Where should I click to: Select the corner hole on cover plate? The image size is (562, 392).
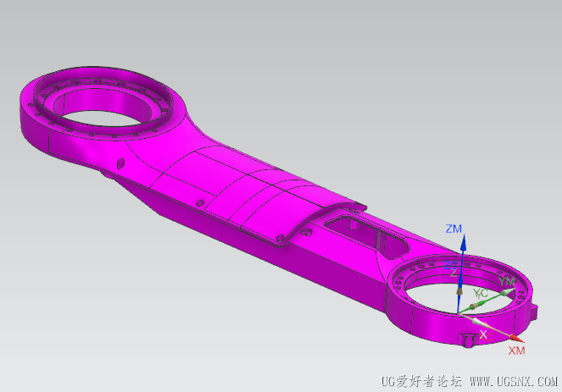[281, 238]
